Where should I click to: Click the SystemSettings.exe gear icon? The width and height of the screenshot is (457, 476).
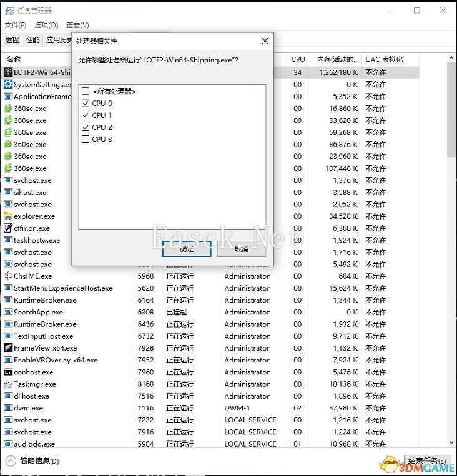pyautogui.click(x=8, y=84)
